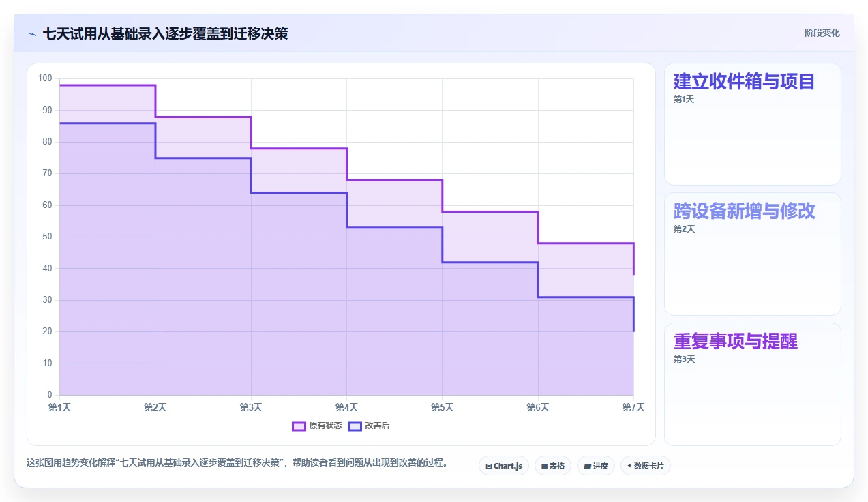The height and width of the screenshot is (502, 868).
Task: Toggle the 改善后 legend item
Action: click(369, 426)
